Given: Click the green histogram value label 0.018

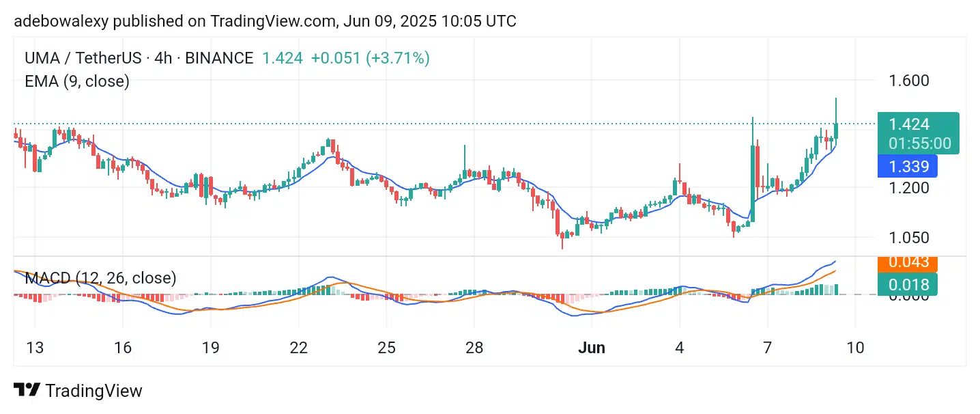Looking at the screenshot, I should [908, 285].
